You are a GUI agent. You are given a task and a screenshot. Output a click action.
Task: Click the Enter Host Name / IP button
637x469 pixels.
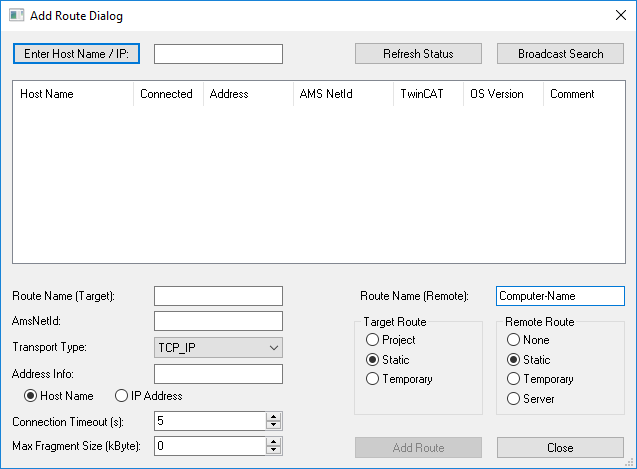pyautogui.click(x=76, y=54)
